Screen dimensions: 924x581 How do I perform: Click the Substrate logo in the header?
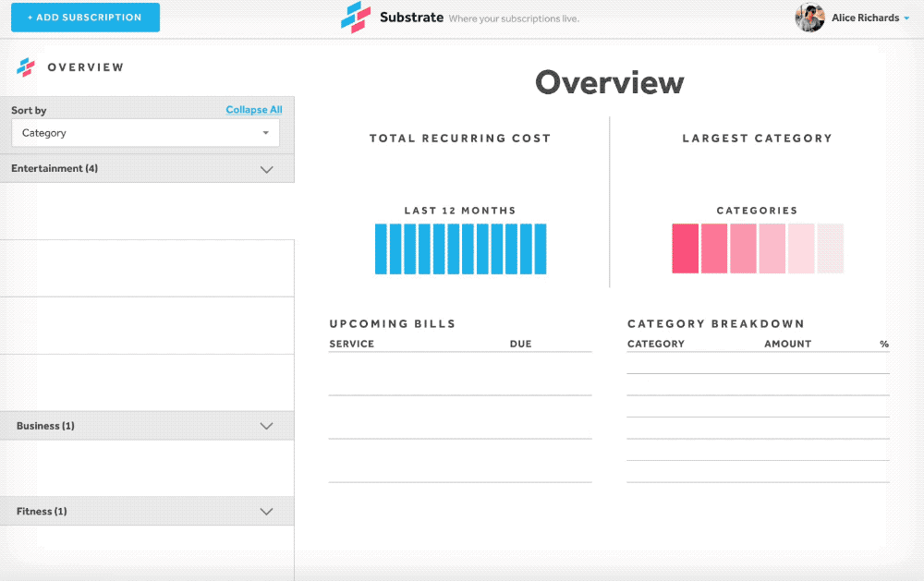[355, 18]
